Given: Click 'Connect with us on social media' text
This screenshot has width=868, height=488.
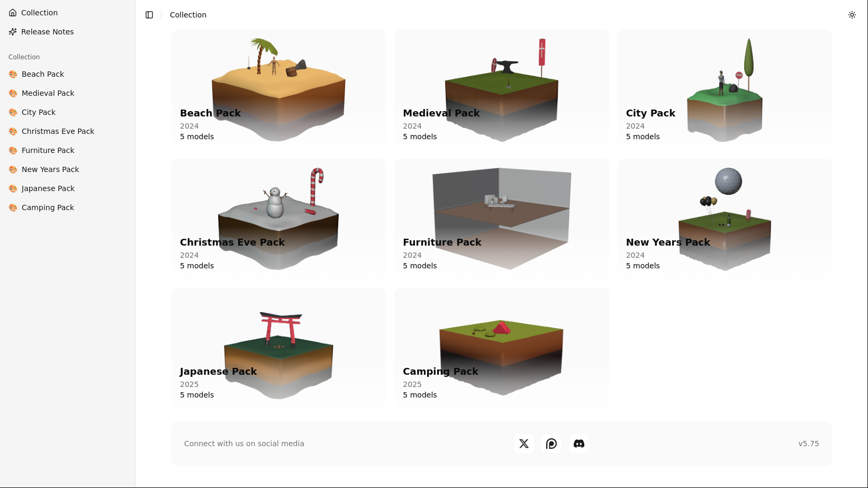Looking at the screenshot, I should point(244,444).
